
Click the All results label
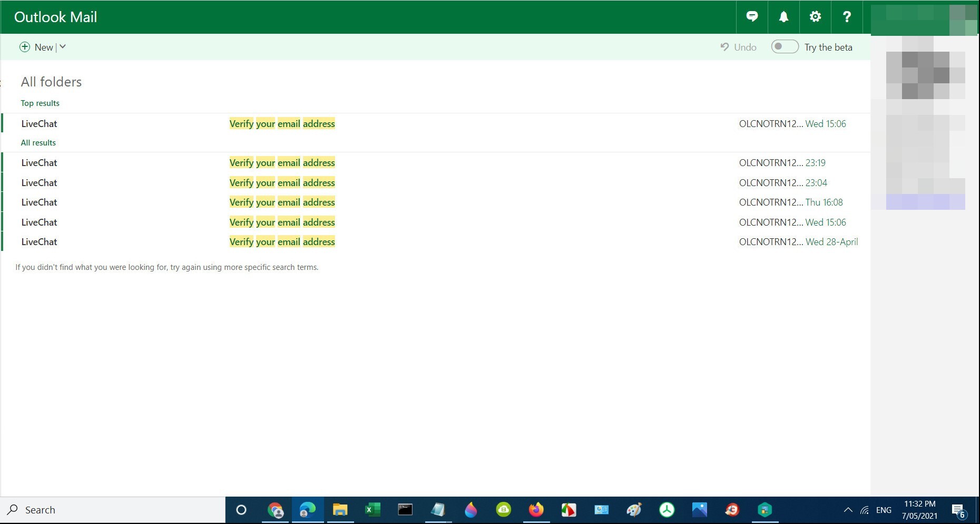click(x=38, y=143)
